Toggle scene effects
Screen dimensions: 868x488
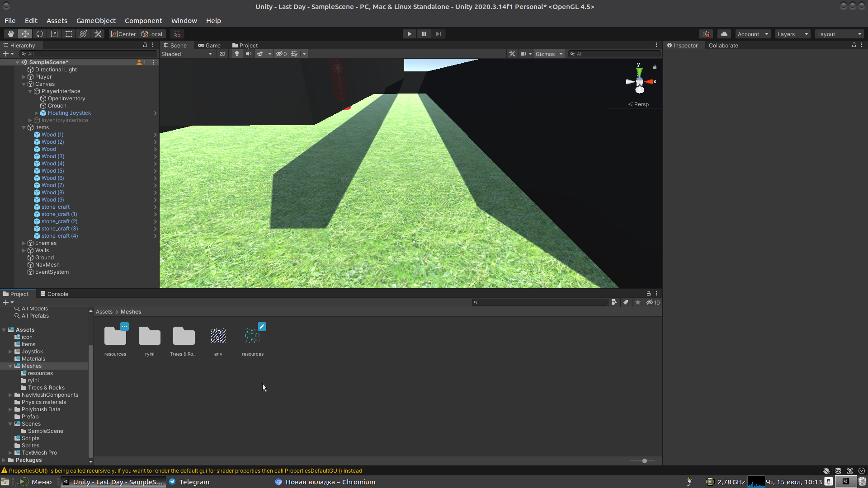point(260,54)
